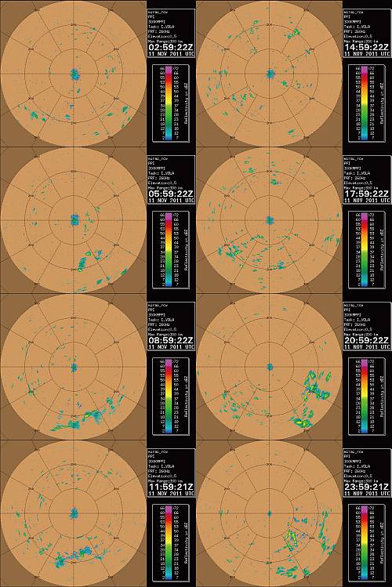Click the 14:59:22Z timestamp label
The height and width of the screenshot is (587, 392).
click(x=367, y=48)
